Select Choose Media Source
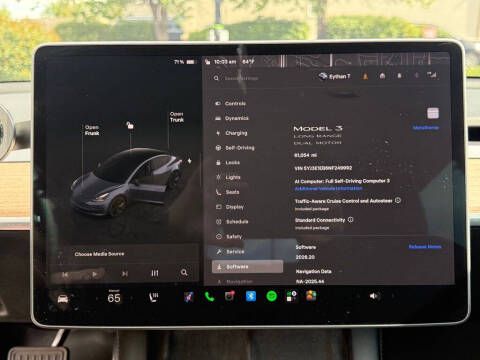Viewport: 480px width, 360px height. tap(99, 254)
